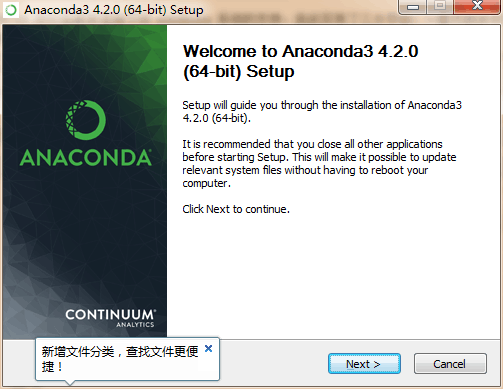503x389 pixels.
Task: Click the "Anaconda3 4.2.0 (64-bit) Setup" title text
Action: (x=114, y=10)
